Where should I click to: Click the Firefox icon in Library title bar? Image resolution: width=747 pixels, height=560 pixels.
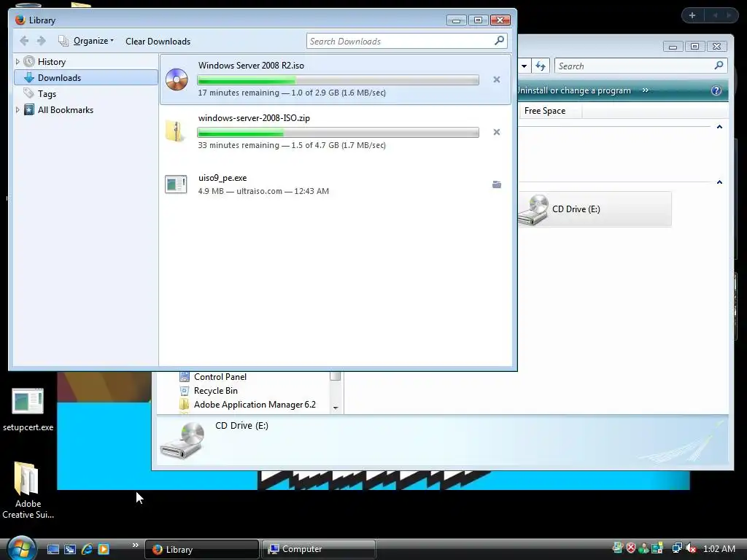(x=20, y=20)
